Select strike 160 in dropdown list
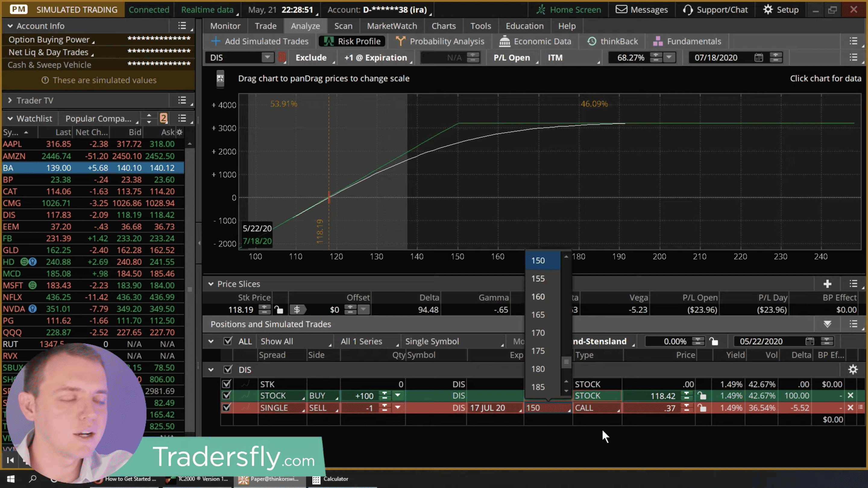This screenshot has width=868, height=488. click(542, 297)
